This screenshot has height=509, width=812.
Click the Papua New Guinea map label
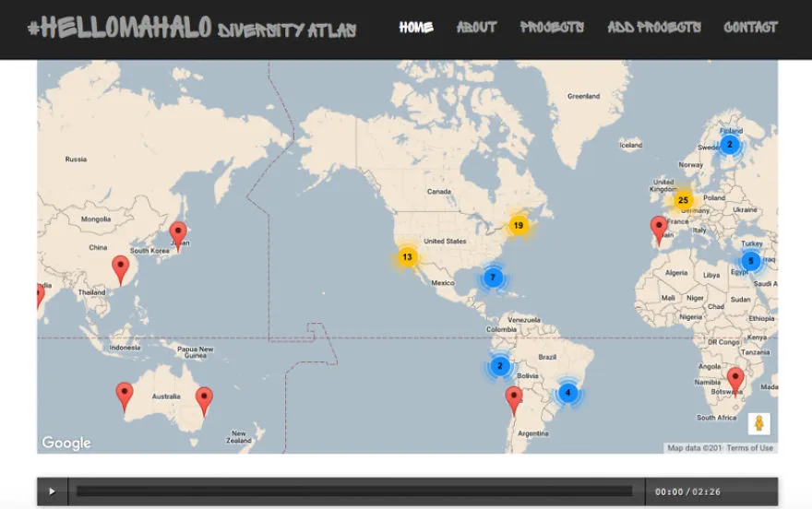coord(196,352)
